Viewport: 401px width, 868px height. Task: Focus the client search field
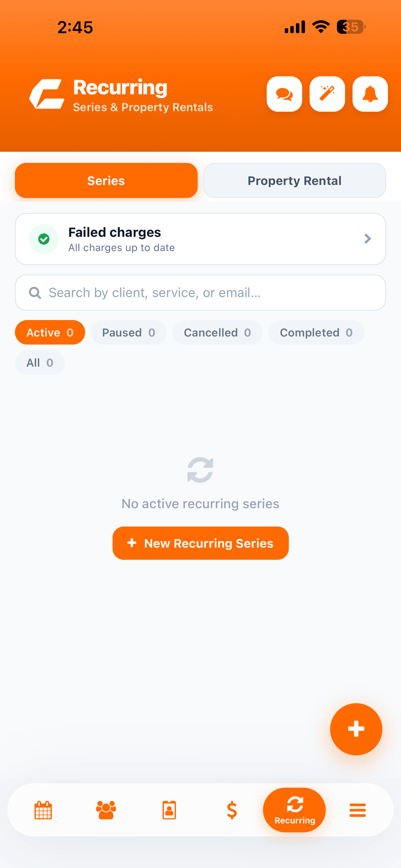pos(200,292)
